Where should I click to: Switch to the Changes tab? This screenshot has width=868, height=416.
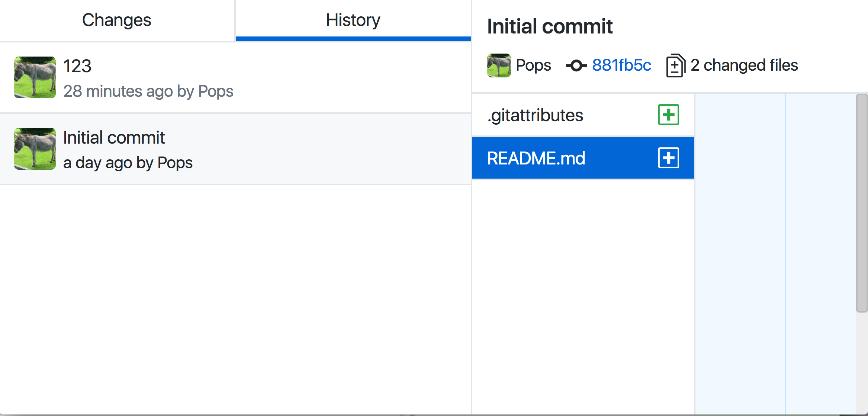116,20
